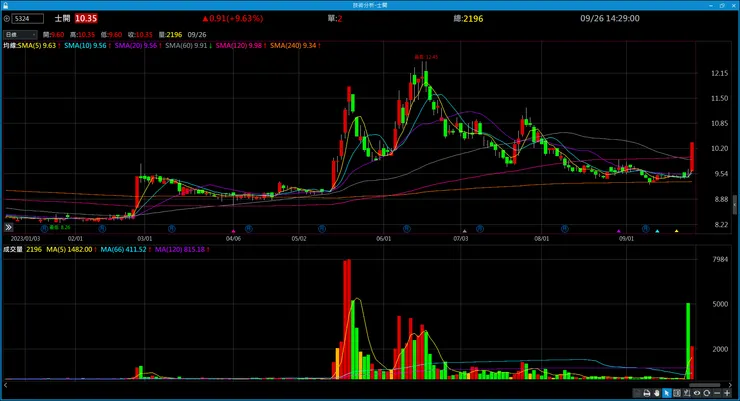Click the 成交量 volume panel label
740x401 pixels.
pyautogui.click(x=13, y=249)
